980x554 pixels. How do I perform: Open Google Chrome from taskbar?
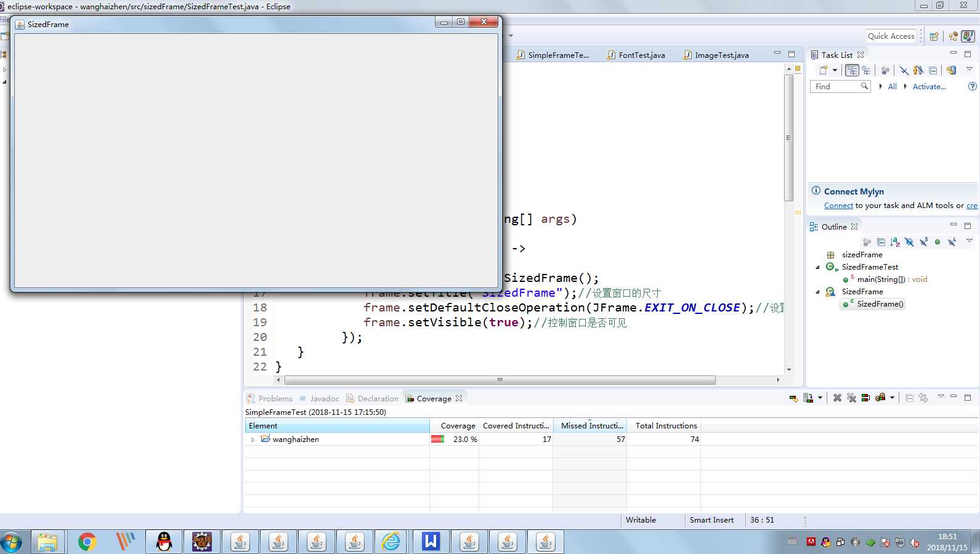pyautogui.click(x=87, y=542)
